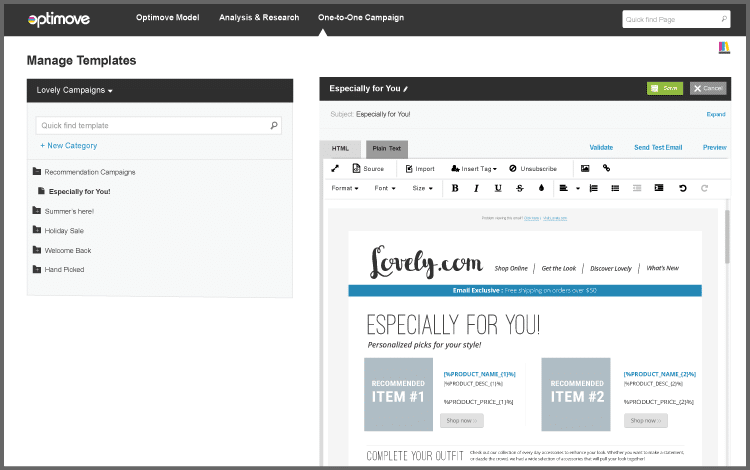Toggle bold formatting
Viewport: 750px width, 470px height.
coord(455,188)
